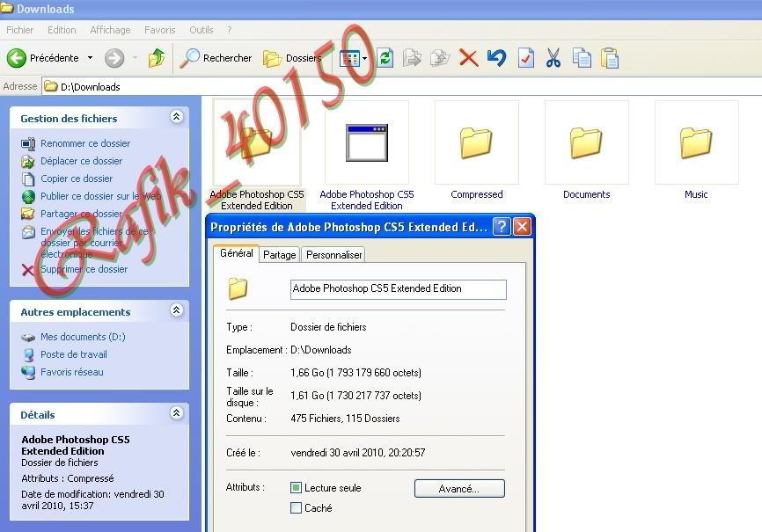Click the Move To folder toolbar icon
Image resolution: width=762 pixels, height=532 pixels.
[x=412, y=58]
